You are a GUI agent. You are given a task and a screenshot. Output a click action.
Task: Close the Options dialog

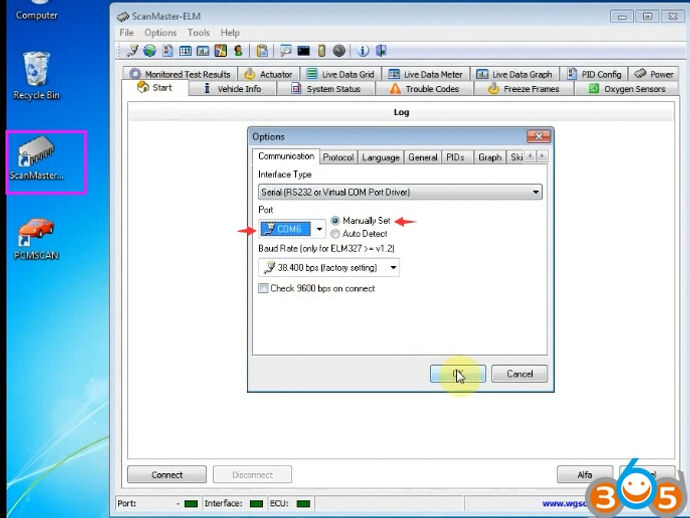539,136
